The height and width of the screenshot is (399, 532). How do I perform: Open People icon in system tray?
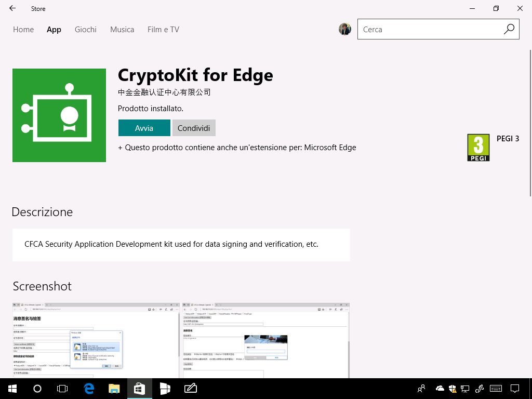(421, 389)
